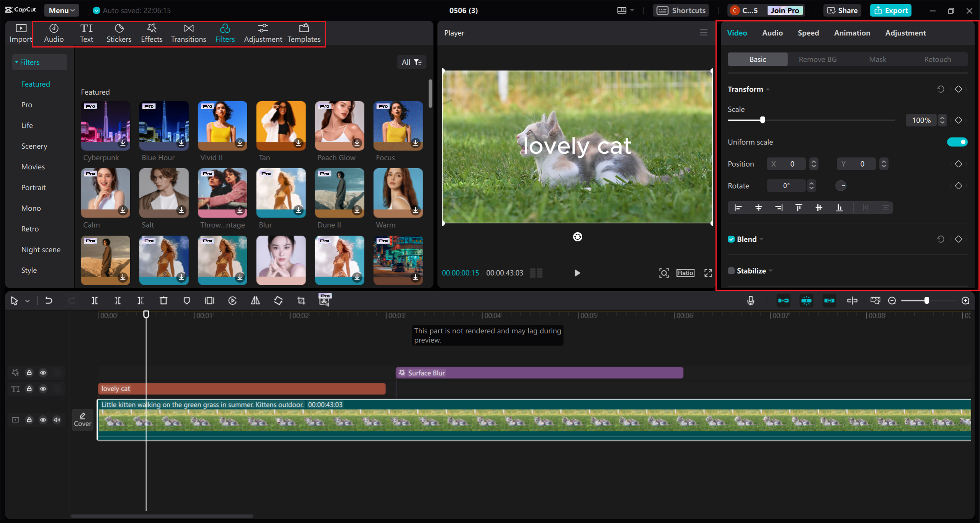
Task: Zoom in the timeline with plus icon
Action: pyautogui.click(x=965, y=301)
